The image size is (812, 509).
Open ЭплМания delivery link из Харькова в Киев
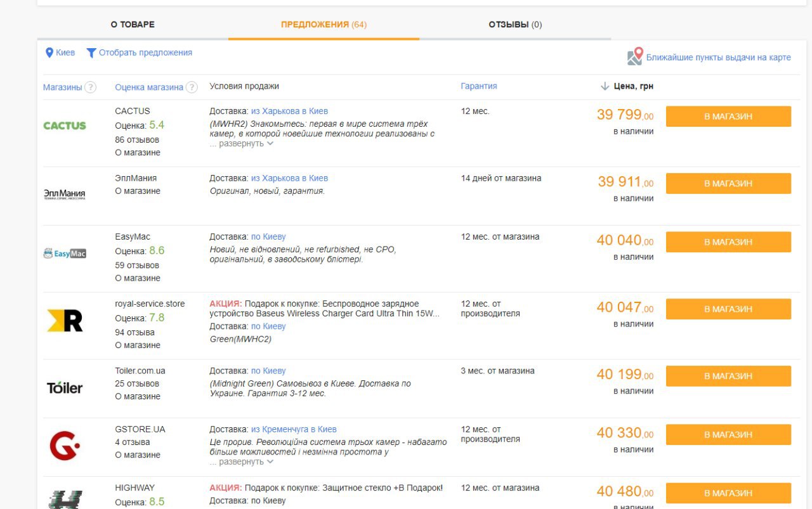(x=289, y=178)
